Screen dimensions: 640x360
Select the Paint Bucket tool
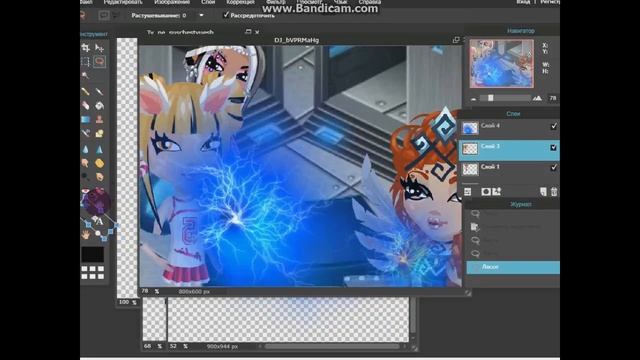pos(99,106)
